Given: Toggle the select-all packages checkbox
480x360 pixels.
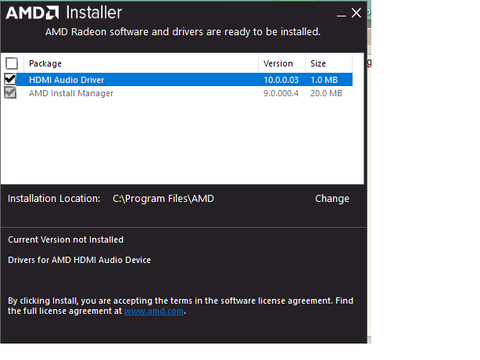Looking at the screenshot, I should (x=12, y=63).
